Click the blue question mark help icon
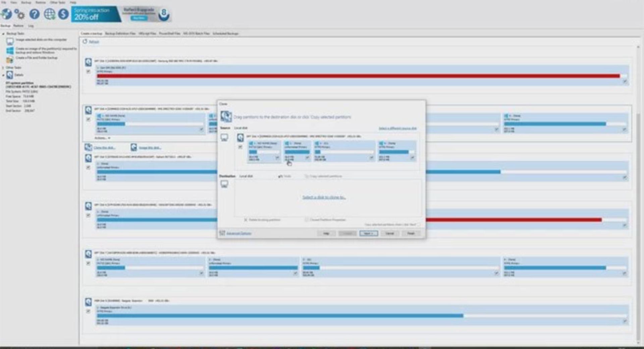 click(34, 14)
